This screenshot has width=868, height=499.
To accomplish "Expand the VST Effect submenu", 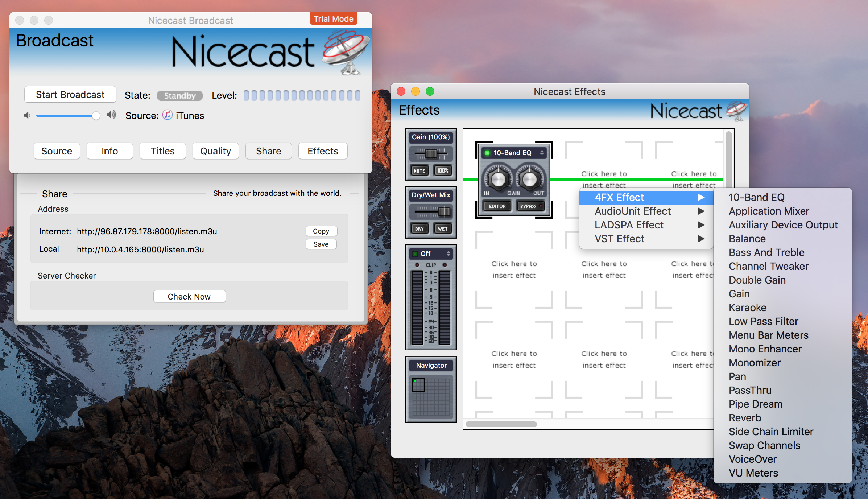I will click(x=646, y=239).
